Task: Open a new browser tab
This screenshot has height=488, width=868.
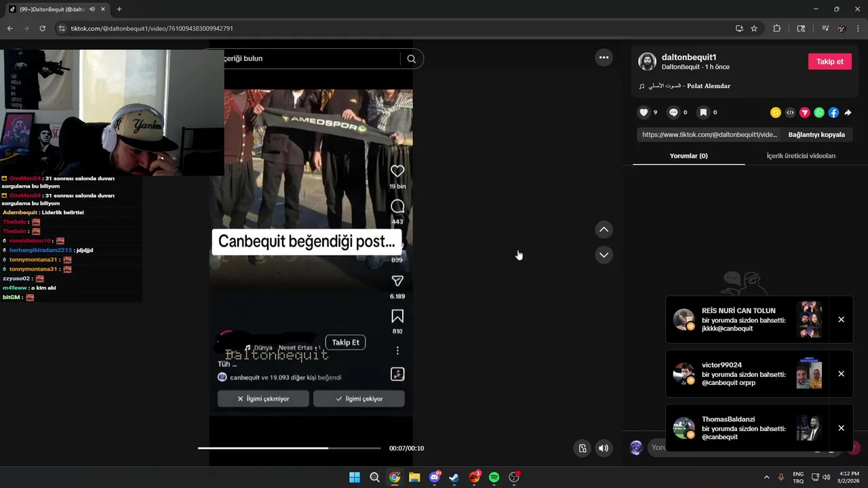Action: tap(119, 9)
